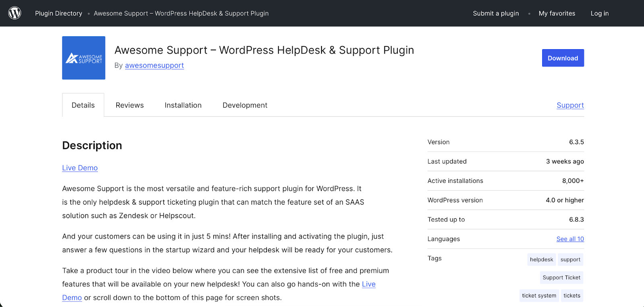Click active installations value 8,000+
The height and width of the screenshot is (307, 644).
tap(573, 181)
